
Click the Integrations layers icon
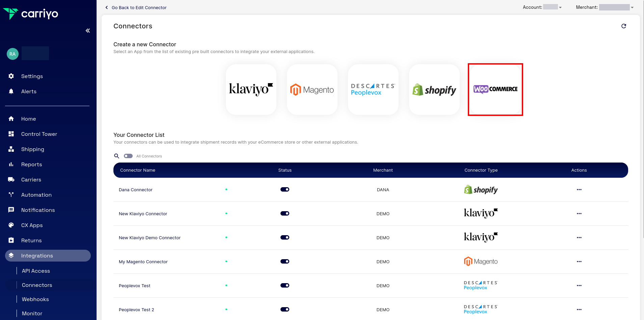tap(11, 255)
